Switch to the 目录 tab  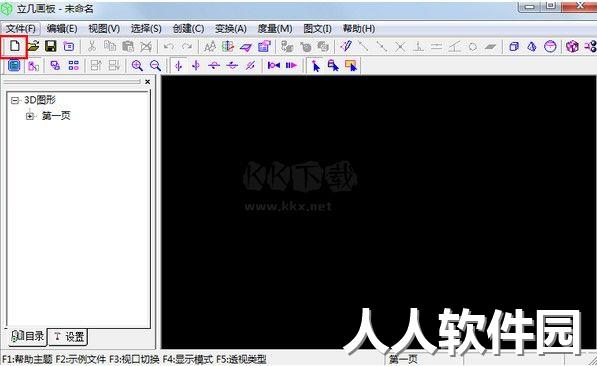pyautogui.click(x=27, y=336)
